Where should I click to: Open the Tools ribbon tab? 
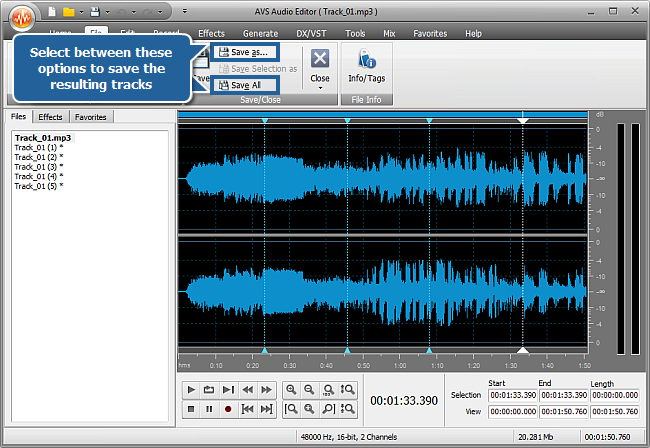point(355,34)
